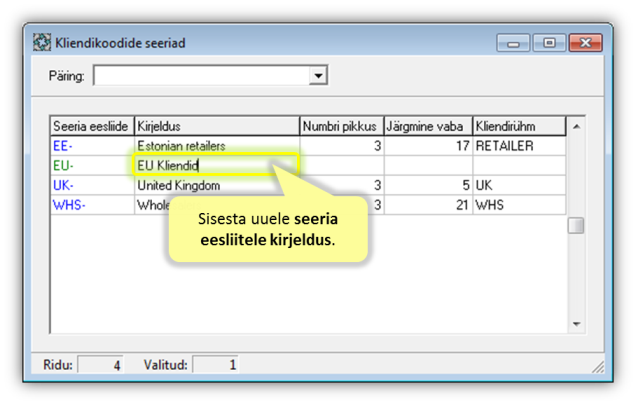The height and width of the screenshot is (405, 636).
Task: Select the EU- series prefix cell
Action: pyautogui.click(x=64, y=165)
